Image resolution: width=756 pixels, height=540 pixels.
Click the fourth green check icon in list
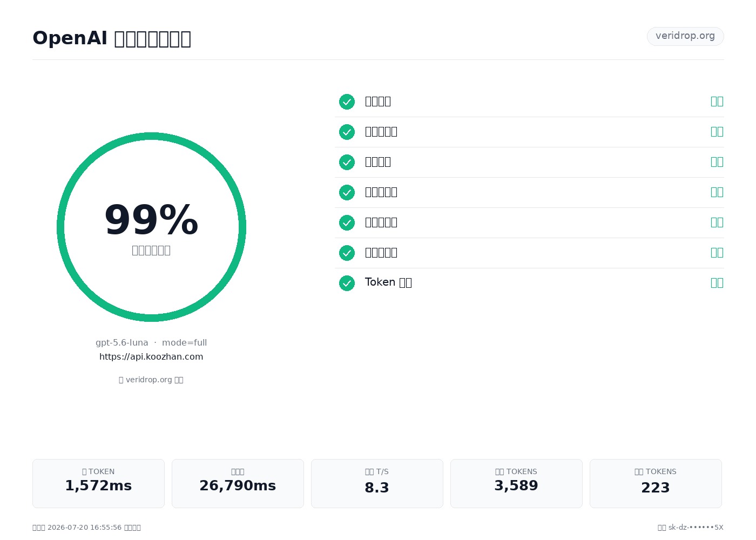[x=347, y=192]
